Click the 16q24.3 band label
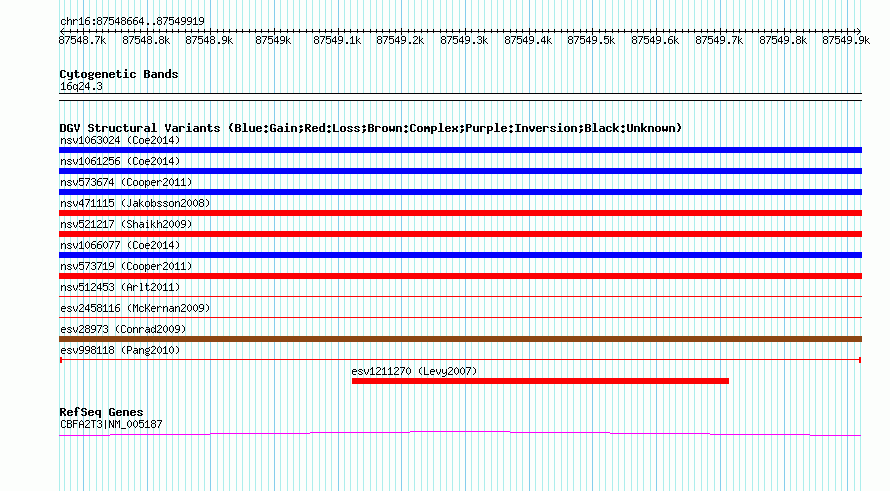890x491 pixels. (81, 86)
